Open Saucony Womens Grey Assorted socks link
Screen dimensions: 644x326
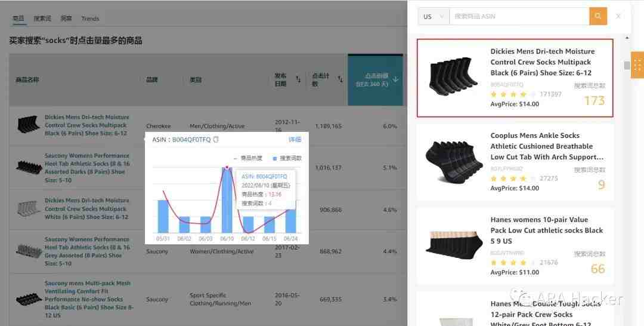tap(87, 251)
